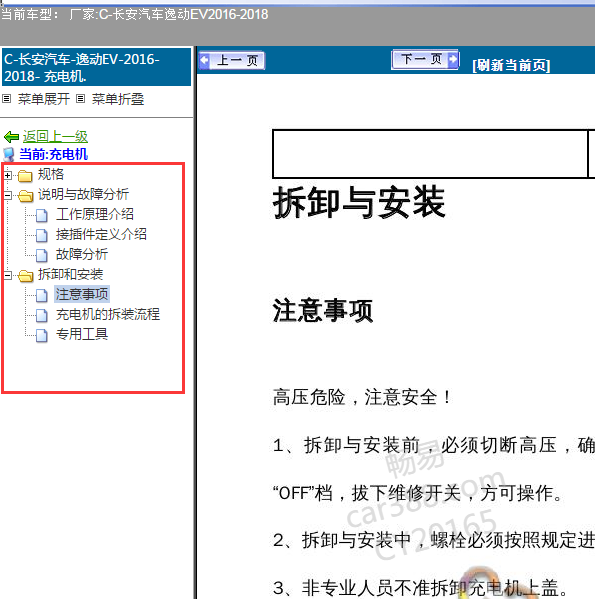Click the right arrow on 下一页 button

click(x=453, y=59)
